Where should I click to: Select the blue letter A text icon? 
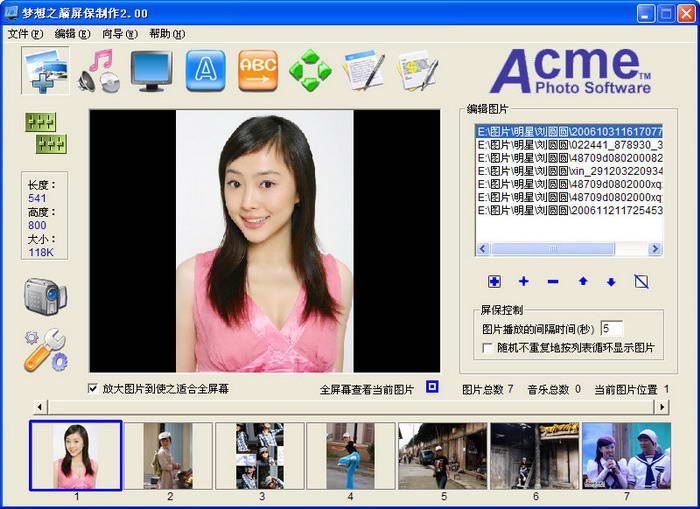205,71
